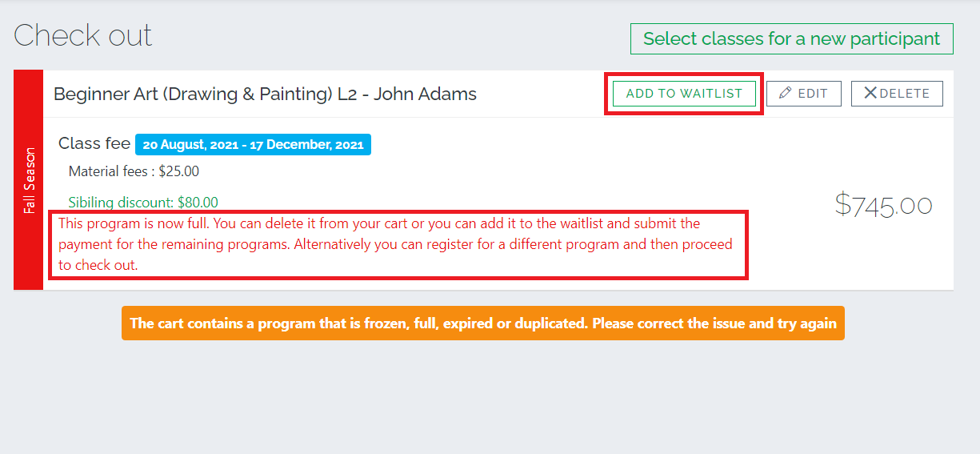
Task: Click the Check out page heading
Action: click(x=82, y=36)
